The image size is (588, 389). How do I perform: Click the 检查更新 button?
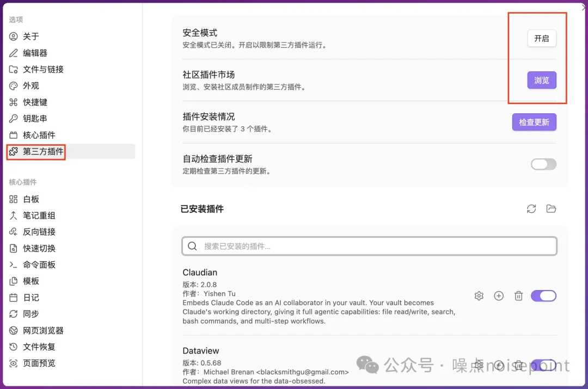click(x=534, y=122)
